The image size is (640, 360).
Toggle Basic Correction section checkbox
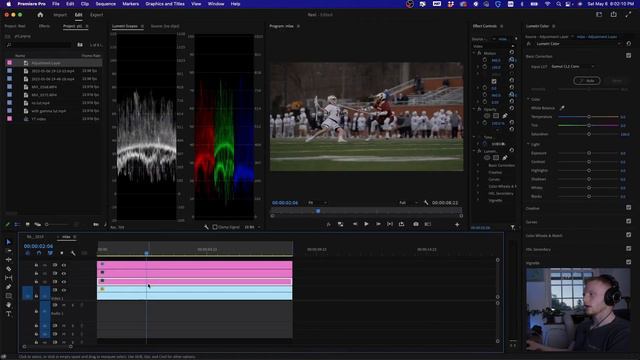(x=629, y=56)
